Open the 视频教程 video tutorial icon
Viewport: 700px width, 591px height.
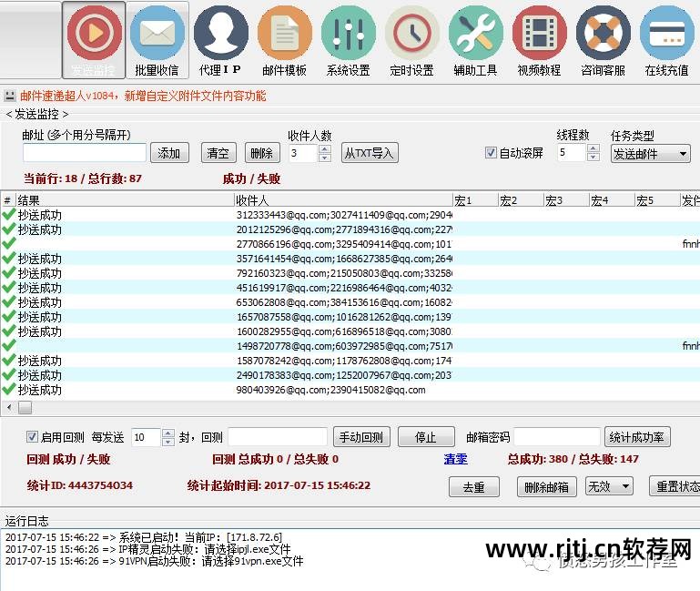click(x=539, y=40)
